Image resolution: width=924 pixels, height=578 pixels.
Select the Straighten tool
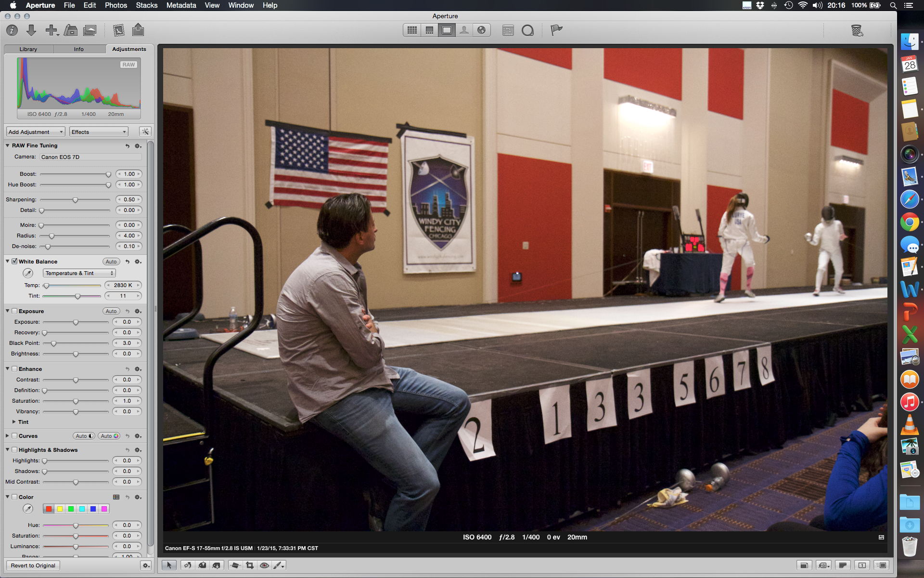235,565
